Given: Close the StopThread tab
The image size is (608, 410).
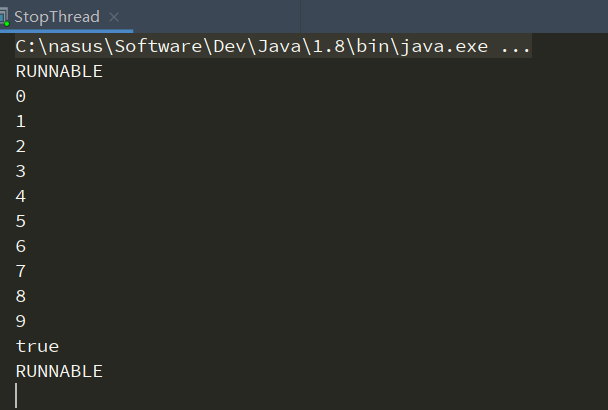Looking at the screenshot, I should coord(113,17).
